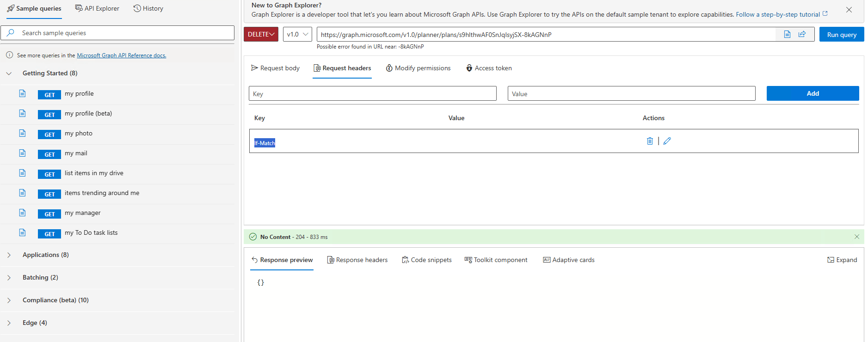Click the document icon in the URL bar
The width and height of the screenshot is (868, 342).
(787, 34)
